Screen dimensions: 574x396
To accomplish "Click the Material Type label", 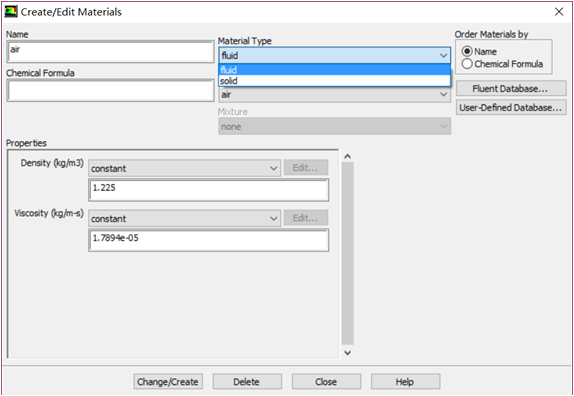I will 245,41.
